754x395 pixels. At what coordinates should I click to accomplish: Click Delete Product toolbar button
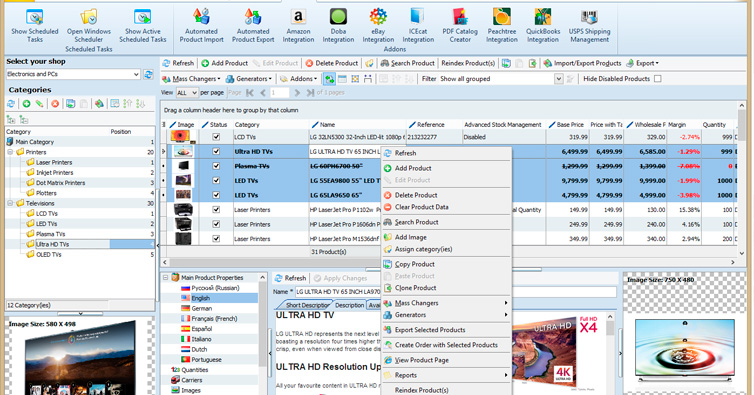pyautogui.click(x=332, y=63)
